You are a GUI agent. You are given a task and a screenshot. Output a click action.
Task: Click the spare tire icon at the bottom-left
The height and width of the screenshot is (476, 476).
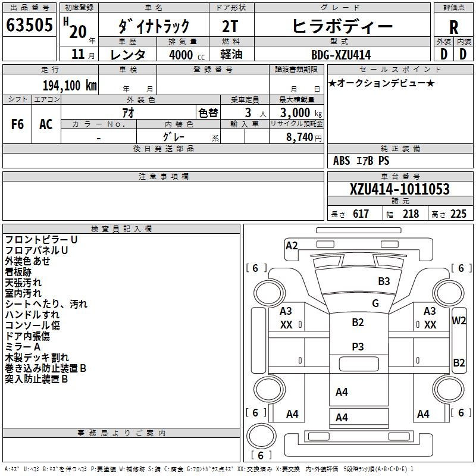click(262, 436)
